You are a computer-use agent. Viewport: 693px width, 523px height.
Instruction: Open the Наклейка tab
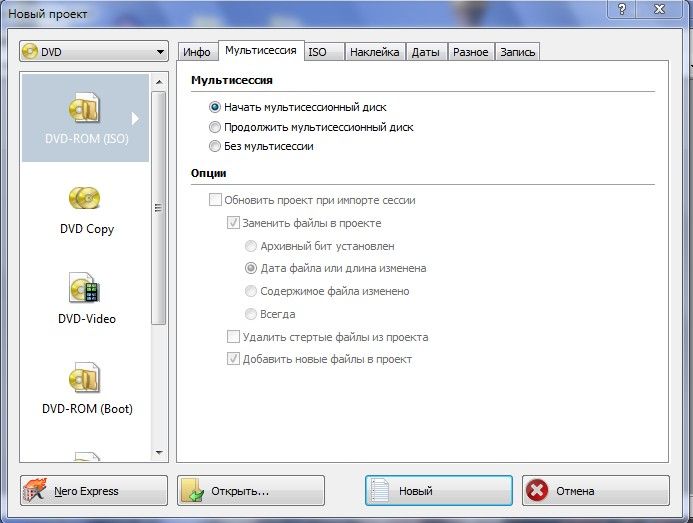pyautogui.click(x=374, y=52)
